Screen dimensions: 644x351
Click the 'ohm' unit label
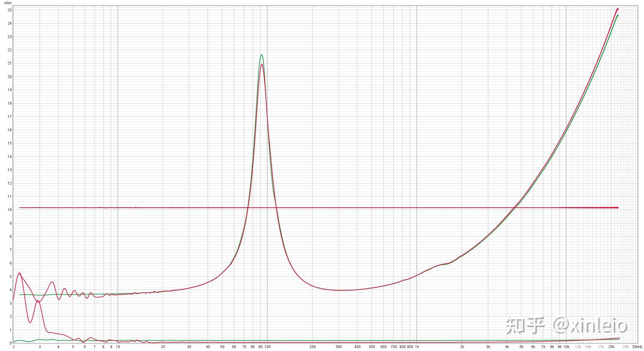pyautogui.click(x=8, y=3)
